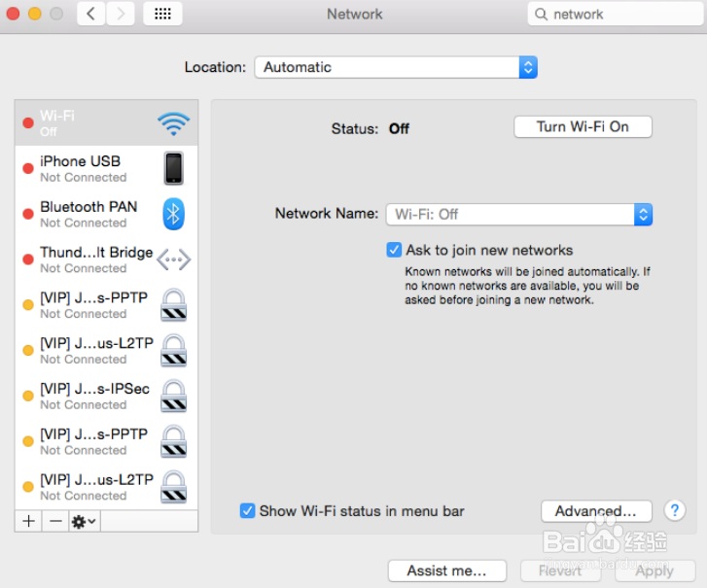Image resolution: width=707 pixels, height=588 pixels.
Task: Go forward using the right chevron button
Action: (121, 14)
